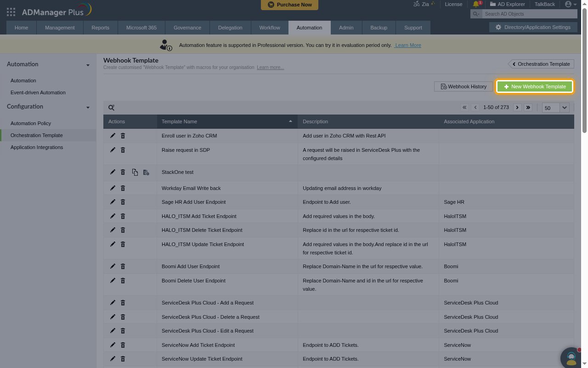Click the search table magnifier icon
This screenshot has height=368, width=588.
click(x=111, y=108)
